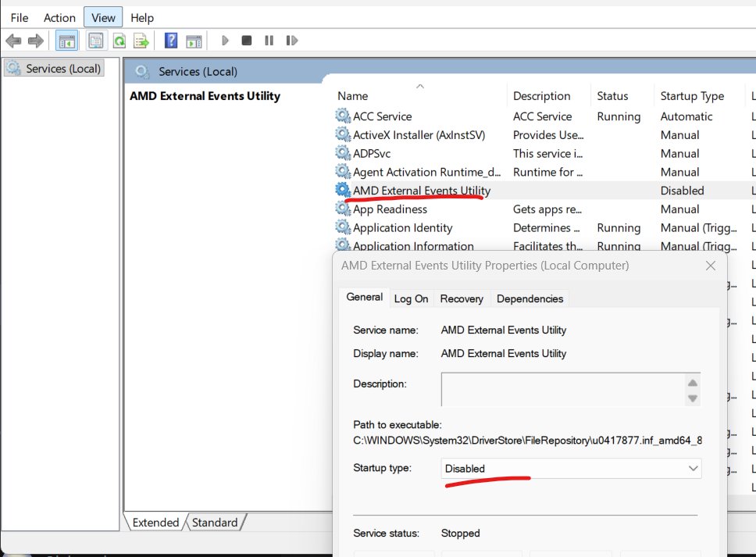The height and width of the screenshot is (557, 756).
Task: Select the ADPSvc service name
Action: pos(372,153)
